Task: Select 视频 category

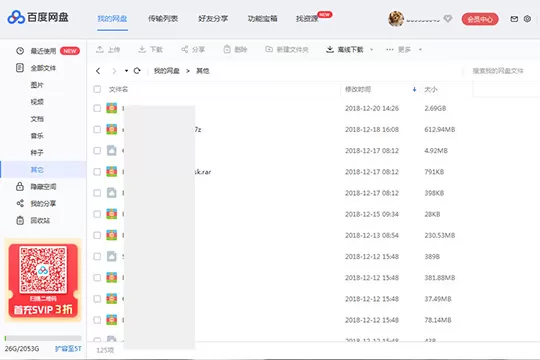Action: [x=37, y=102]
